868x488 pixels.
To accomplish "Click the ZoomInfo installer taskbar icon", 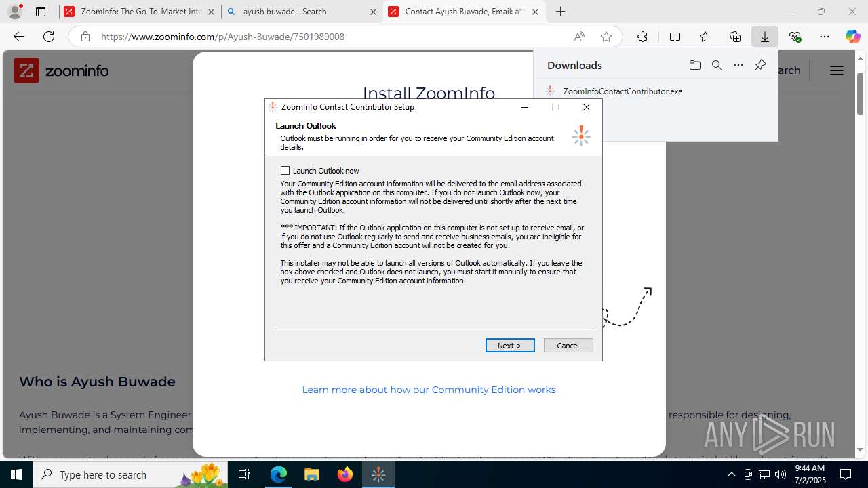I will (x=378, y=474).
